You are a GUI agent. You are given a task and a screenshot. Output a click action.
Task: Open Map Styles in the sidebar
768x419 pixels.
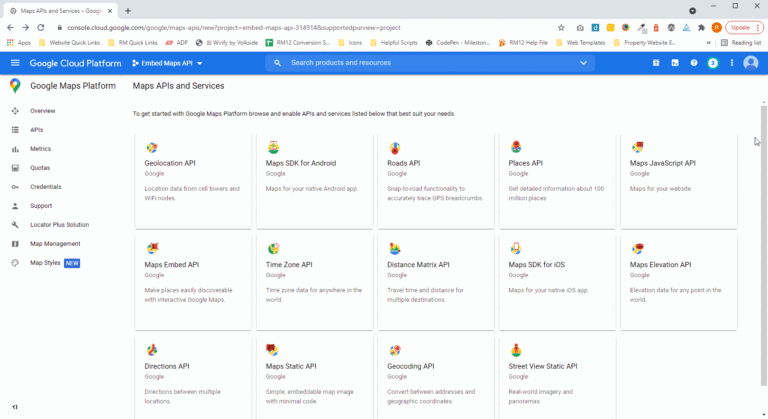click(45, 263)
